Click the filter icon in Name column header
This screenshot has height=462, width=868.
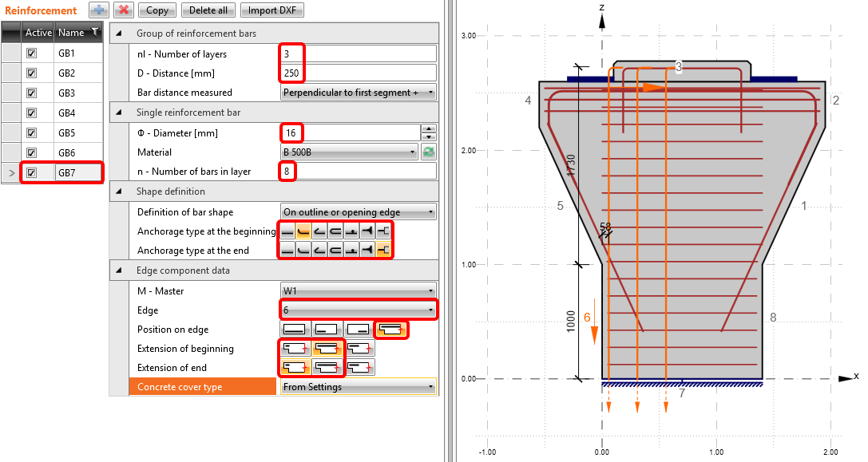click(x=95, y=32)
